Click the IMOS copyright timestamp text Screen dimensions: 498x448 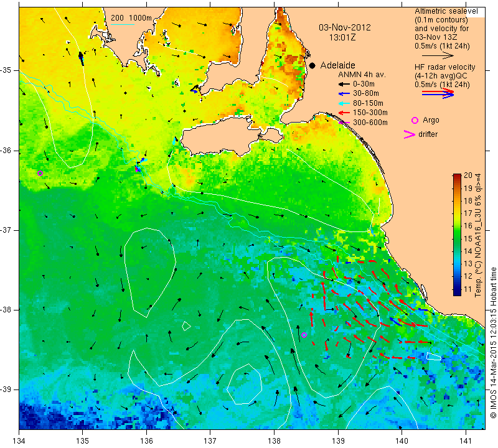[x=493, y=343]
